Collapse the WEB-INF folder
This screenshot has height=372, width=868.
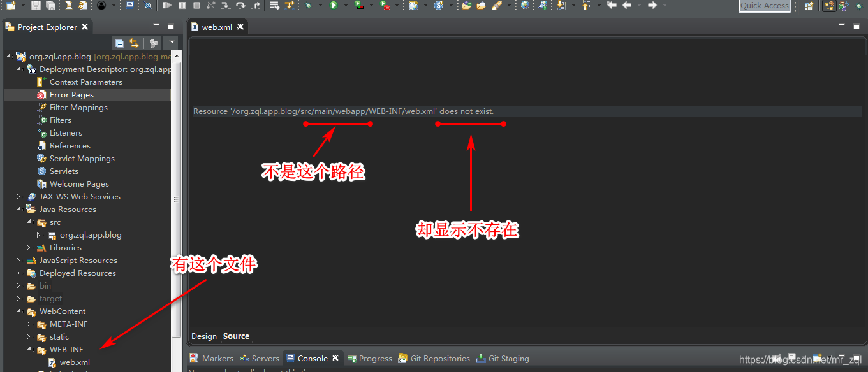coord(29,349)
